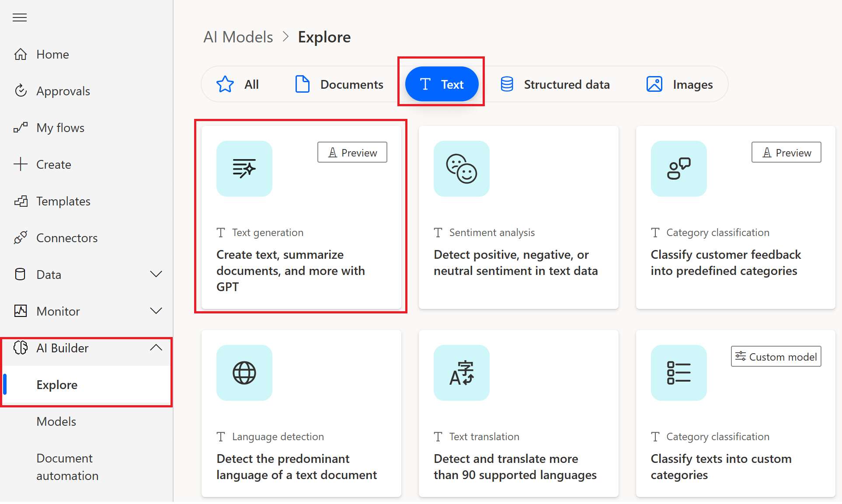Screen dimensions: 842x504
Task: Click the Preview button on Category classification
Action: coord(787,152)
